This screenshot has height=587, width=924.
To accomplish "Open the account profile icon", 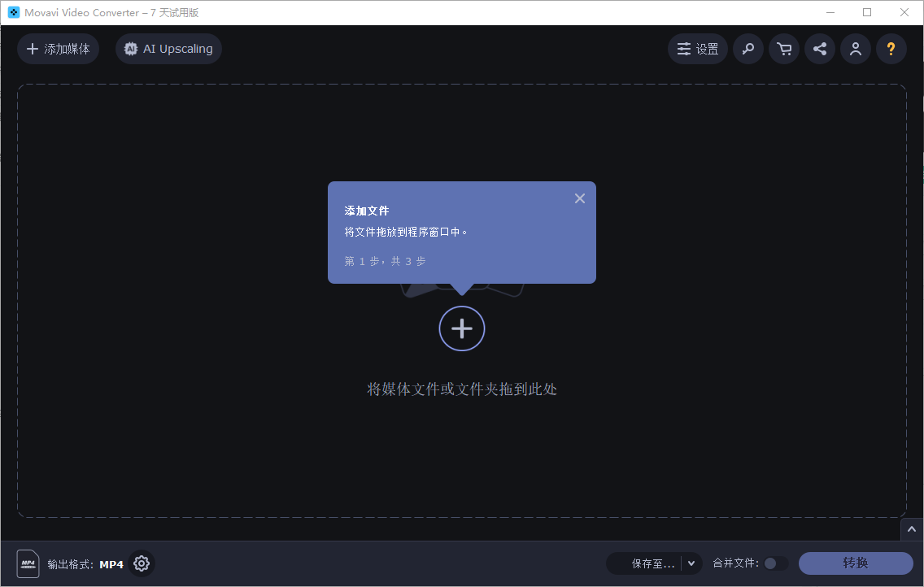I will [x=855, y=49].
